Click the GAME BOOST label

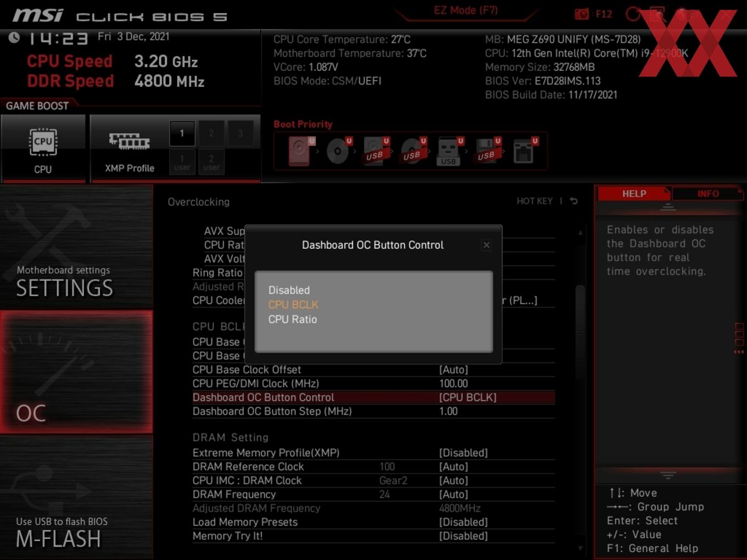point(37,106)
